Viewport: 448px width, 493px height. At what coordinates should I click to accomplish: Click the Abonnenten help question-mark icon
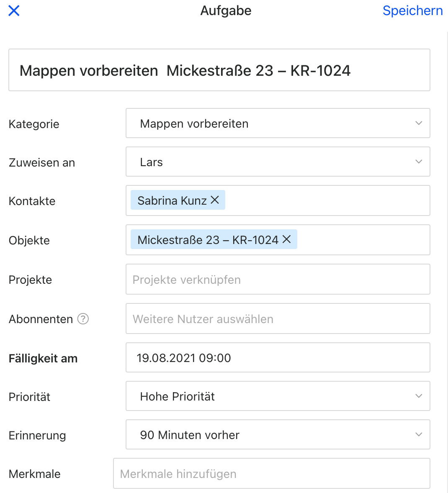(x=83, y=319)
